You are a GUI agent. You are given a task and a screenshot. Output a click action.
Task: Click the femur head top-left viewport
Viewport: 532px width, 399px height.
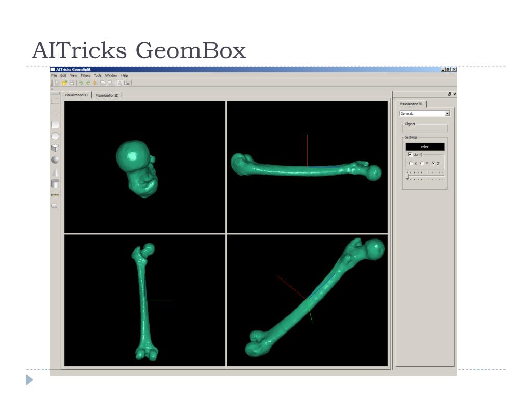pos(145,167)
